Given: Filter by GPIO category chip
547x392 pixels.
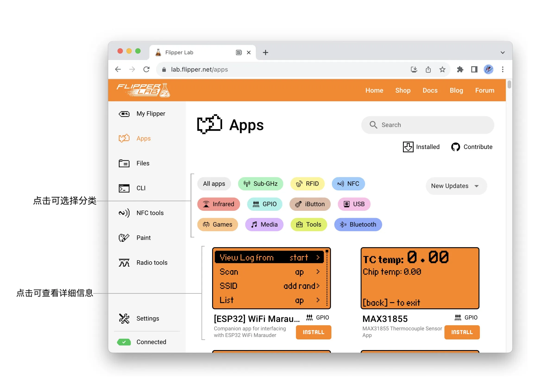Looking at the screenshot, I should 264,204.
